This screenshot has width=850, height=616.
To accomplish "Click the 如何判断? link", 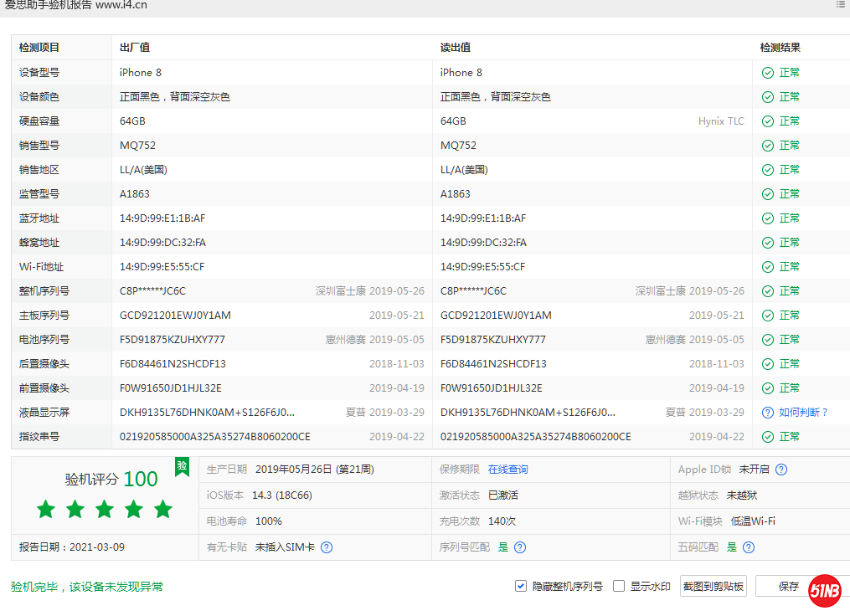I will [802, 413].
